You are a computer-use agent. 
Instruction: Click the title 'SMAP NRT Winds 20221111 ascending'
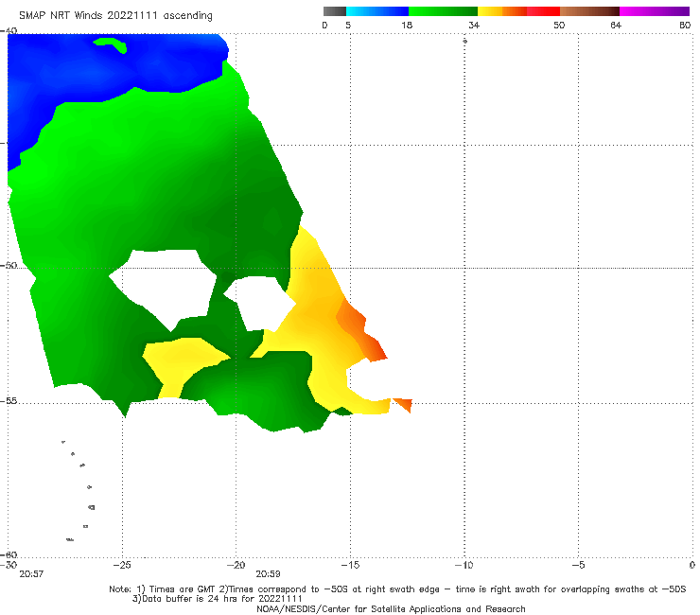(x=115, y=15)
